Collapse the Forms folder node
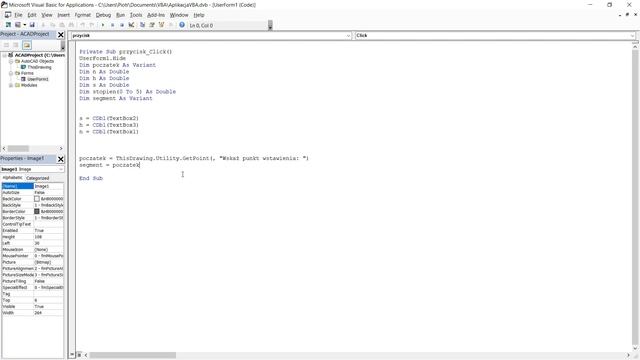Screen dimensions: 640x360 (x=11, y=73)
